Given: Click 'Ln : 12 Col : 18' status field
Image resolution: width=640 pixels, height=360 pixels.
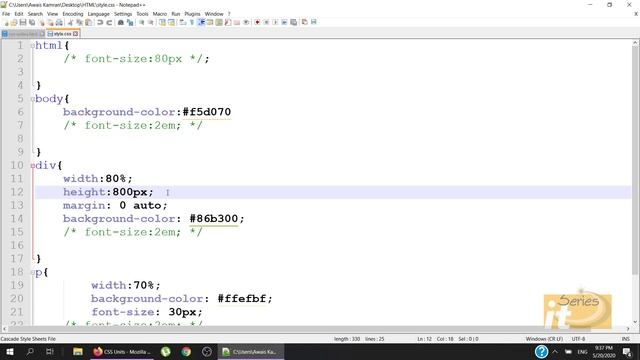Looking at the screenshot, I should pos(435,339).
